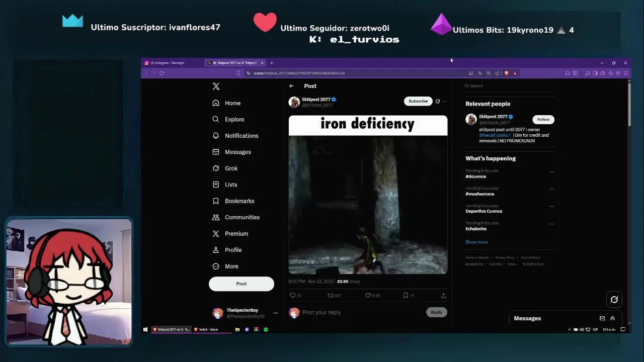Click the browser reload button
The height and width of the screenshot is (362, 644).
click(x=162, y=73)
